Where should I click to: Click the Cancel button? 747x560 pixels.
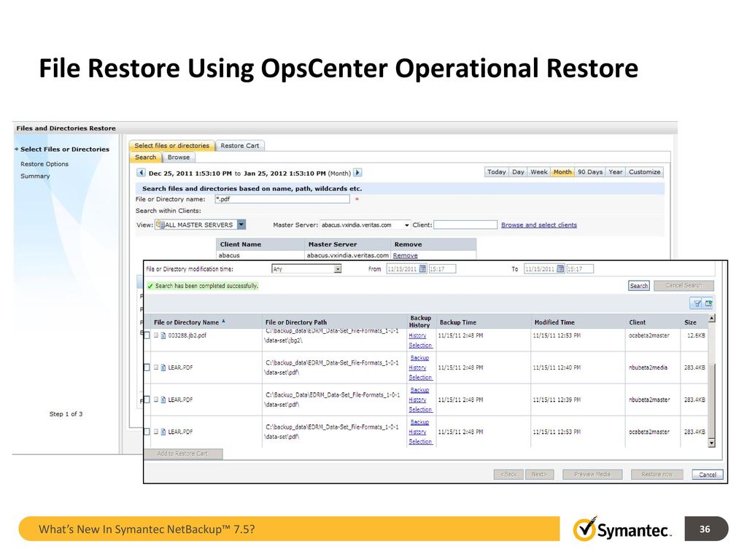(707, 475)
